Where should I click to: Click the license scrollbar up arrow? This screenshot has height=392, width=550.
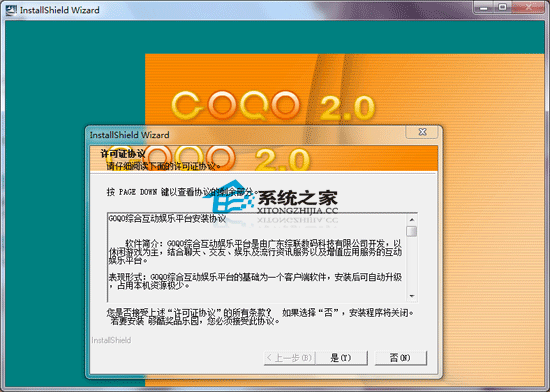coord(412,219)
